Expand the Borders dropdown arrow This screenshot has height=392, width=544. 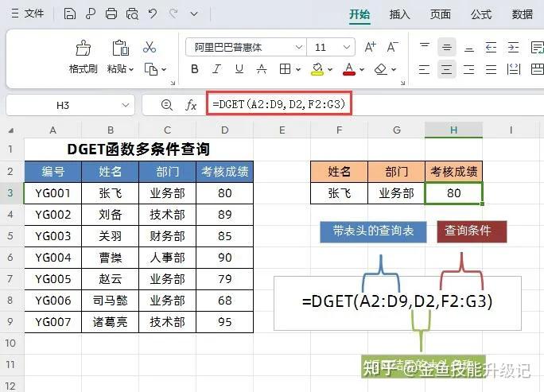(x=298, y=69)
